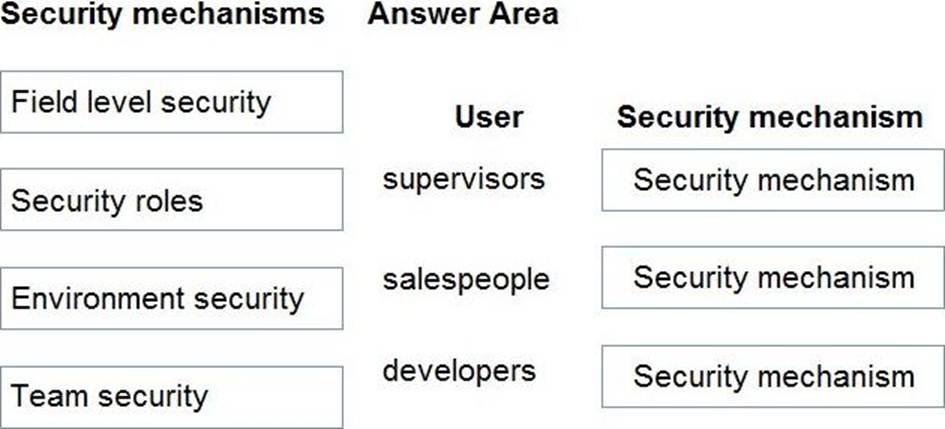The image size is (945, 429).
Task: Focus the supervisors row Security mechanism placeholder text
Action: tap(774, 180)
